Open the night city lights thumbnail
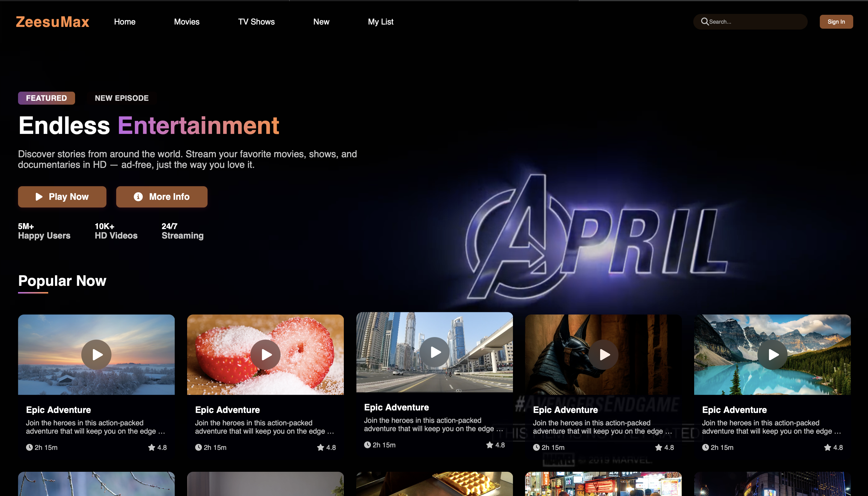This screenshot has height=496, width=868. coord(772,484)
